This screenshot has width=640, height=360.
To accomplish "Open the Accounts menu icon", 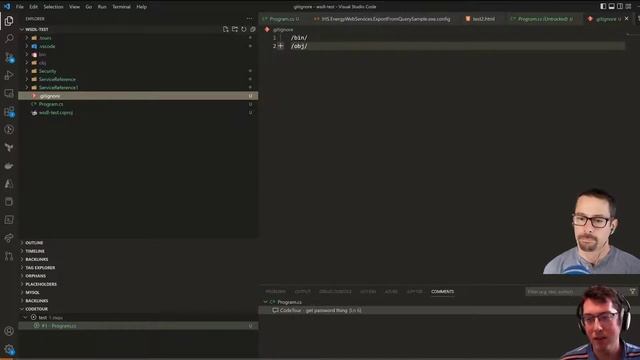I will 9,331.
